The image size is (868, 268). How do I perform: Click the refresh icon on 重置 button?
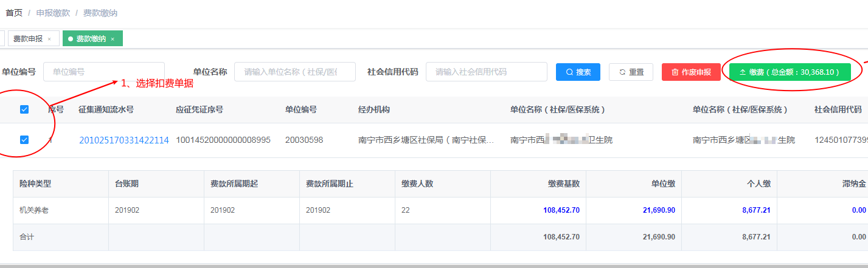622,72
